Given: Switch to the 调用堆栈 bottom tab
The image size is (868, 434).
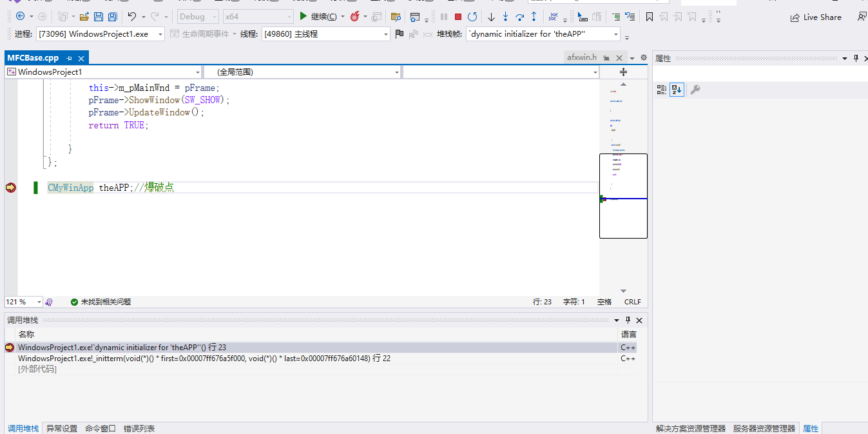Looking at the screenshot, I should 23,428.
